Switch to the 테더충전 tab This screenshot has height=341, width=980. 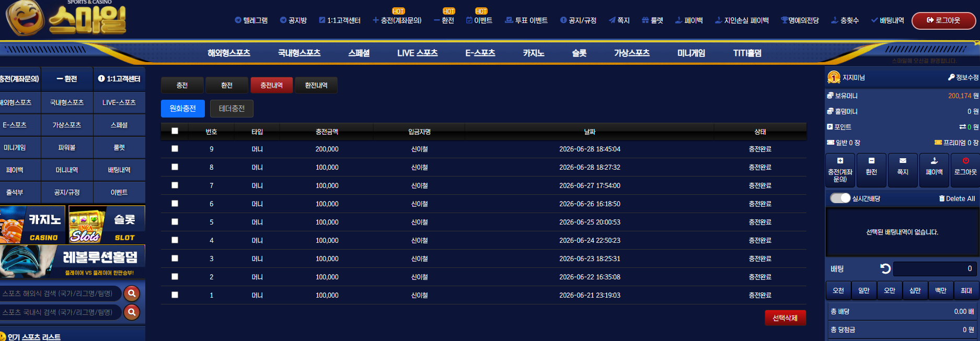point(232,109)
